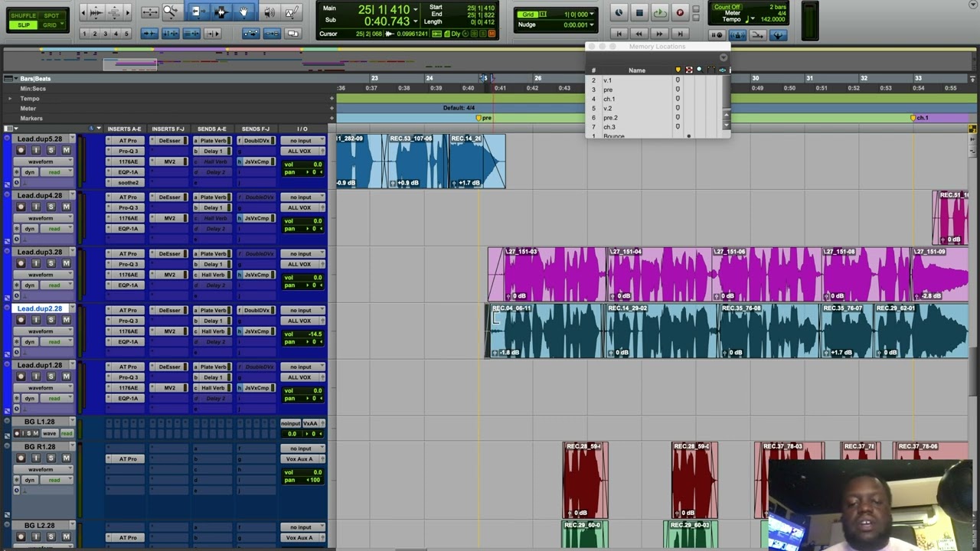Mute the Lead.dup5.28 track
980x551 pixels.
[x=66, y=150]
